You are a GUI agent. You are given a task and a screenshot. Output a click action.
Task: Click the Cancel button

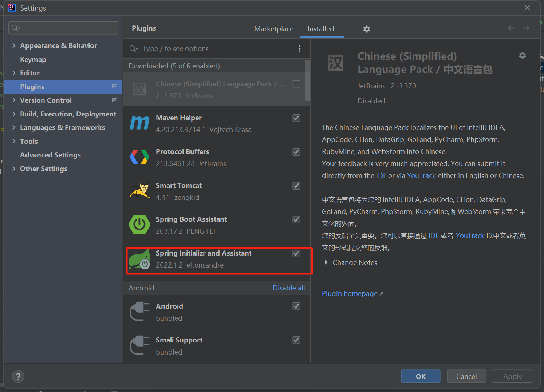click(x=466, y=376)
